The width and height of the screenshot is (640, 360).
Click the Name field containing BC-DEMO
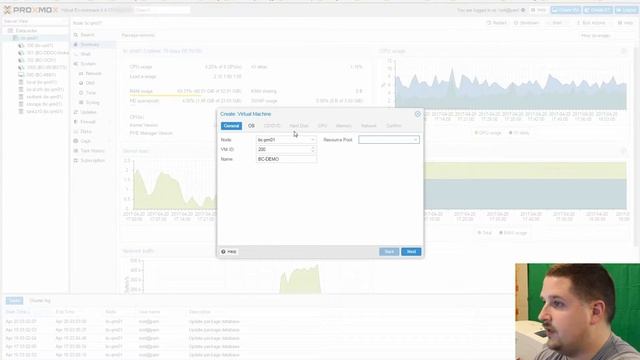(286, 159)
